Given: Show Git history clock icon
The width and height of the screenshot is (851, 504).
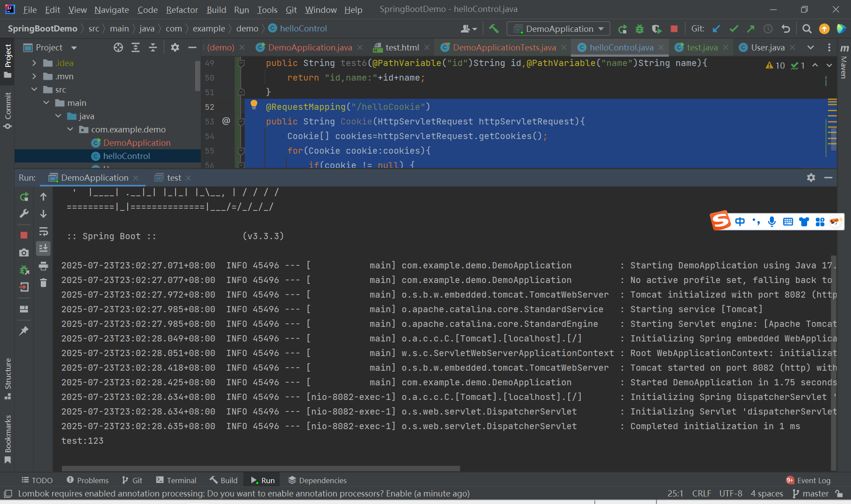Looking at the screenshot, I should point(768,29).
